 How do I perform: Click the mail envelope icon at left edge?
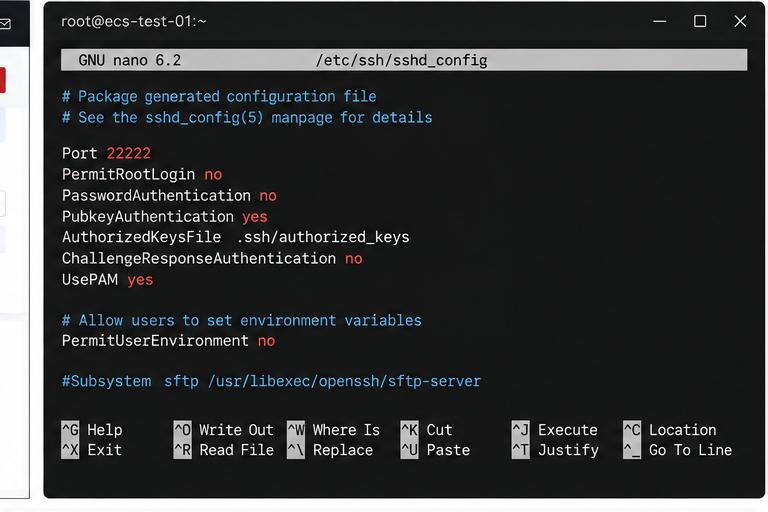tap(5, 24)
